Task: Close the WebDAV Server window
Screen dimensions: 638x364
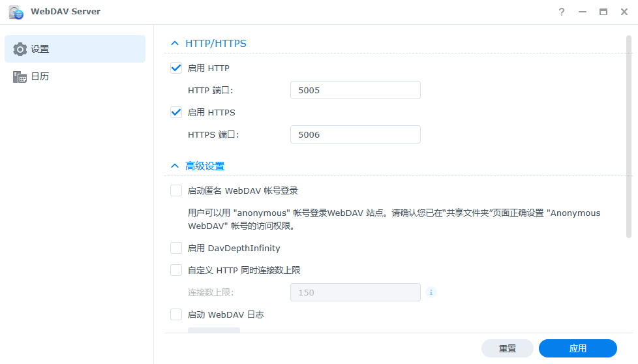Action: click(x=624, y=12)
